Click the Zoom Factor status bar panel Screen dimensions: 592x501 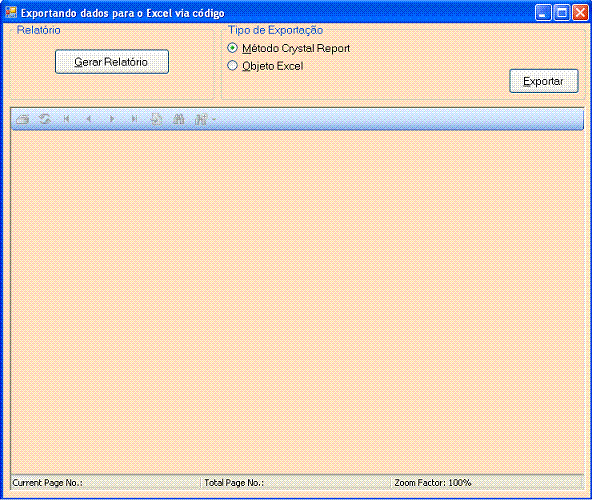point(487,483)
